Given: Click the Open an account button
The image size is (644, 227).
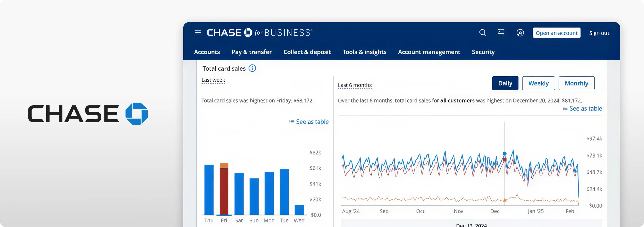Looking at the screenshot, I should (556, 33).
